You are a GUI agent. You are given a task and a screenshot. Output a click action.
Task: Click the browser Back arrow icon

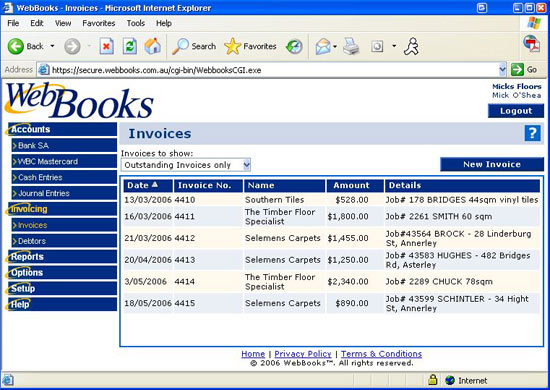[x=16, y=46]
